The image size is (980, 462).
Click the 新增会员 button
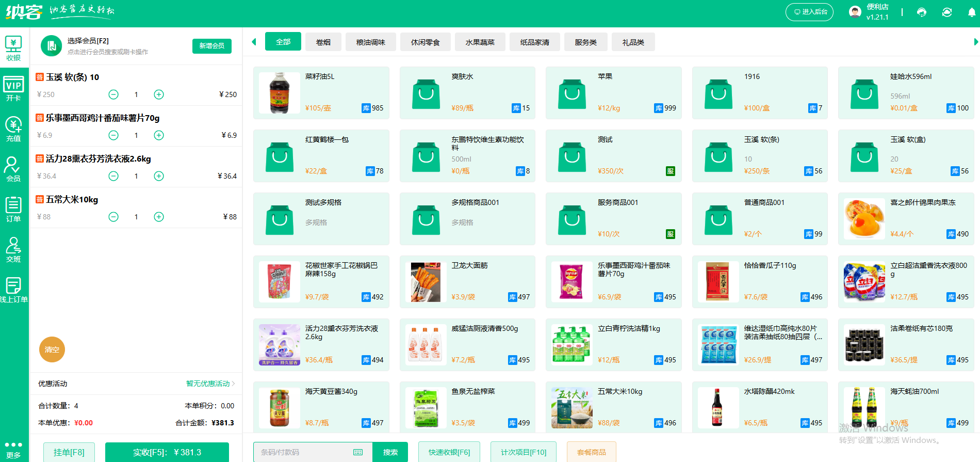pyautogui.click(x=211, y=46)
